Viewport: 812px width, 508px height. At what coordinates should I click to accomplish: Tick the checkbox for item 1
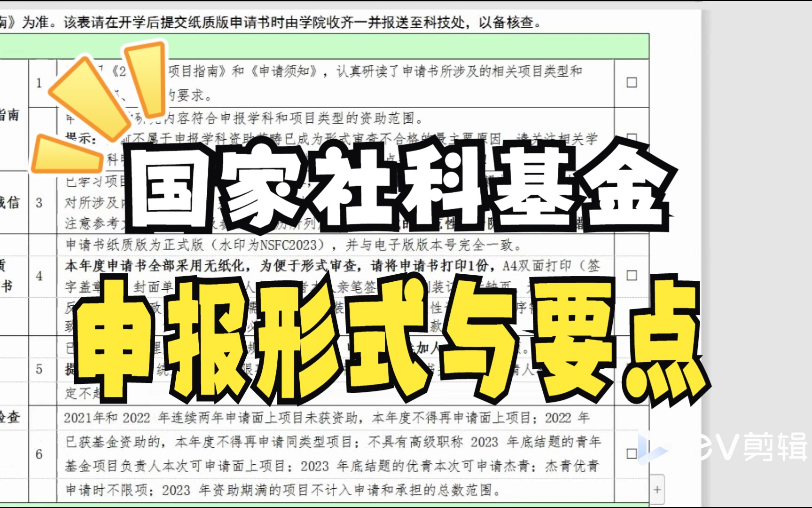[632, 82]
